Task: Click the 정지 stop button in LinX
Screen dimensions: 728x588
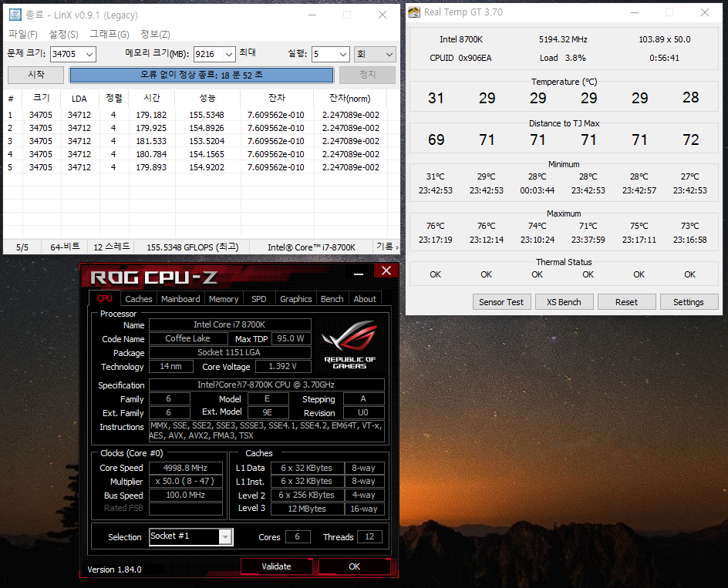Action: tap(367, 75)
